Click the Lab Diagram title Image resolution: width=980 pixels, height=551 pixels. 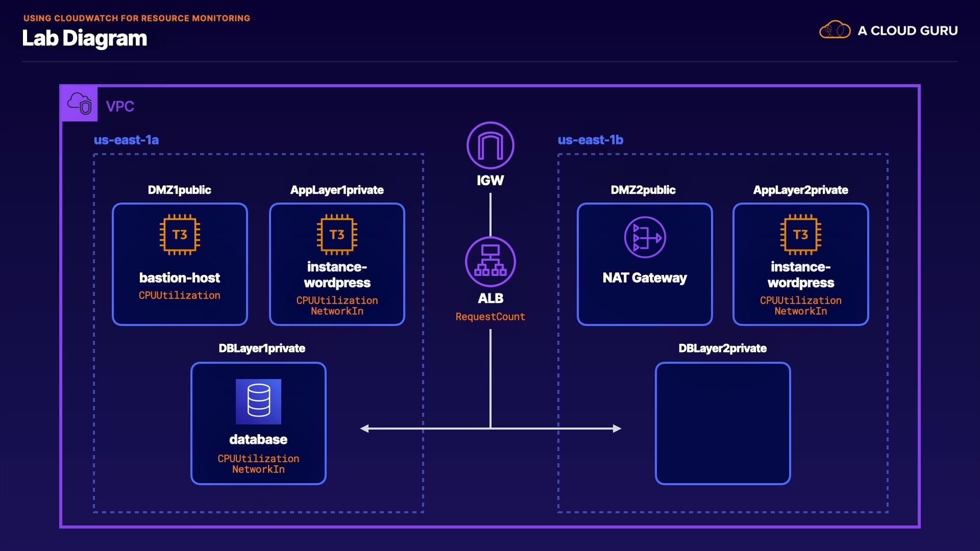coord(85,38)
